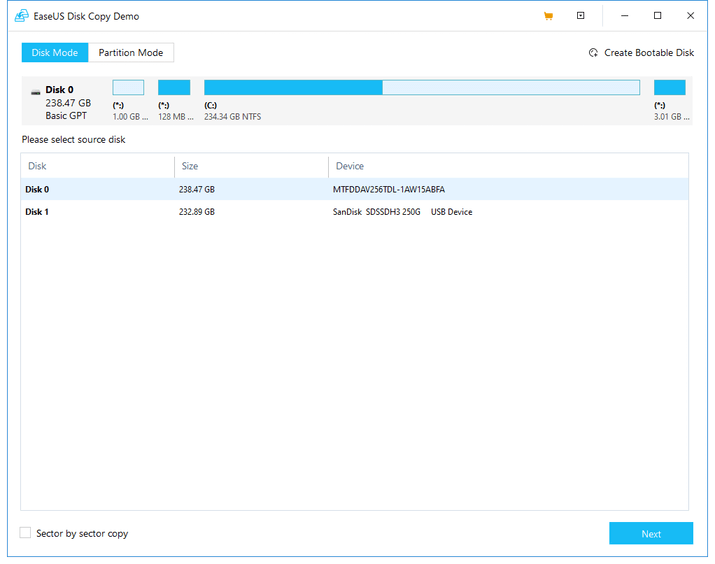Click the Disk 0 drive icon
Viewport: 715px width, 564px height.
(36, 91)
